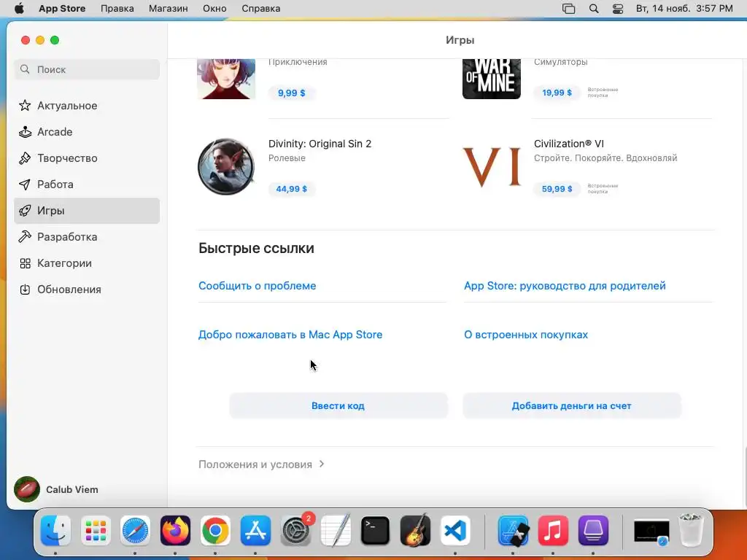Open Добро пожаловать в Mac App Store link
The width and height of the screenshot is (747, 560).
[290, 335]
